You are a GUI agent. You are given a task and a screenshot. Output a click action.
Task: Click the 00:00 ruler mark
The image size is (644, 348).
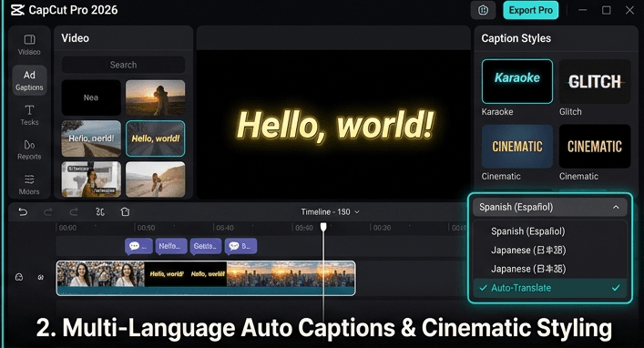click(67, 228)
